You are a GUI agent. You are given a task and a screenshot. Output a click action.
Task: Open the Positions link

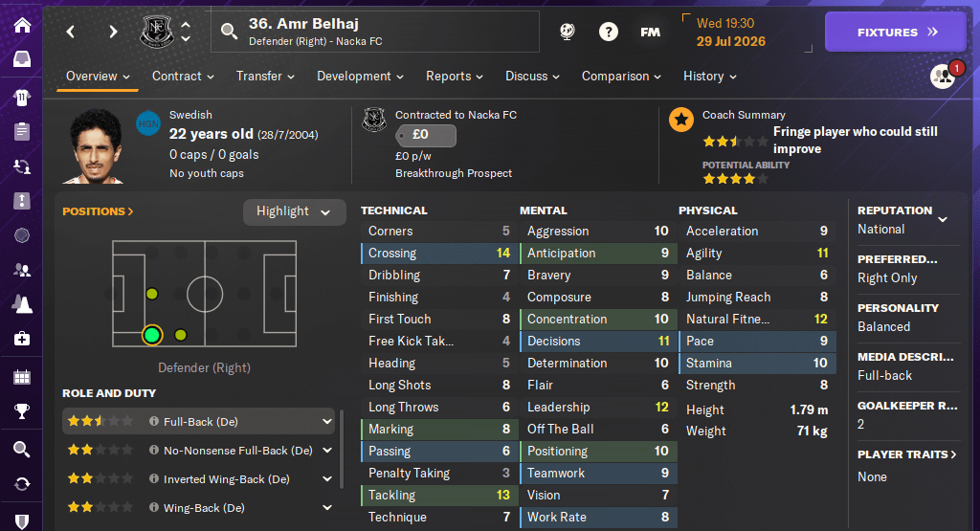point(98,211)
